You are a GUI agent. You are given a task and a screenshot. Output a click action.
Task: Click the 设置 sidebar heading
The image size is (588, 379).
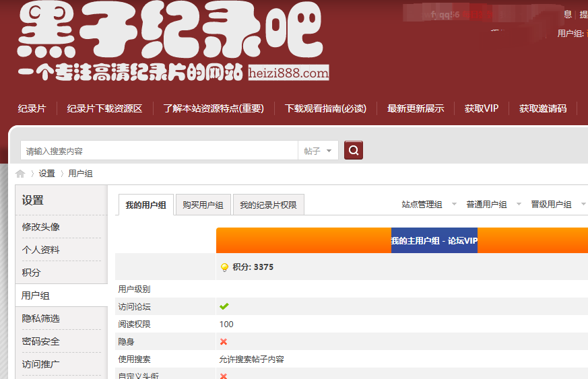32,200
